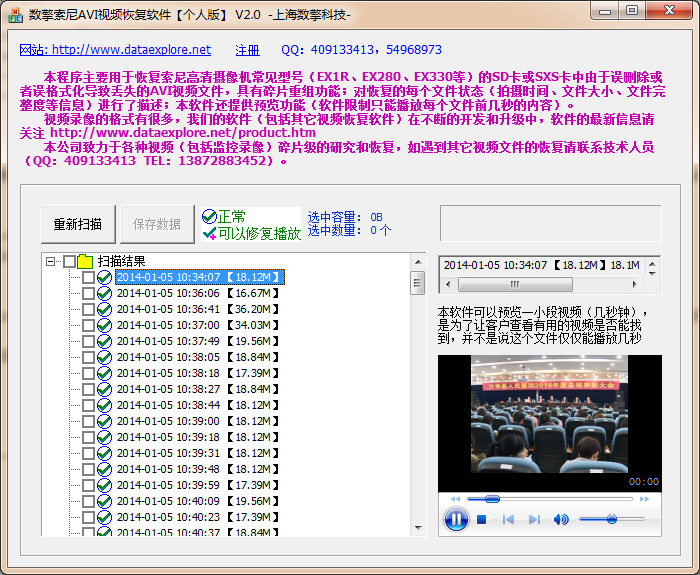Click the status check icon for 10:38:27 file

(104, 389)
